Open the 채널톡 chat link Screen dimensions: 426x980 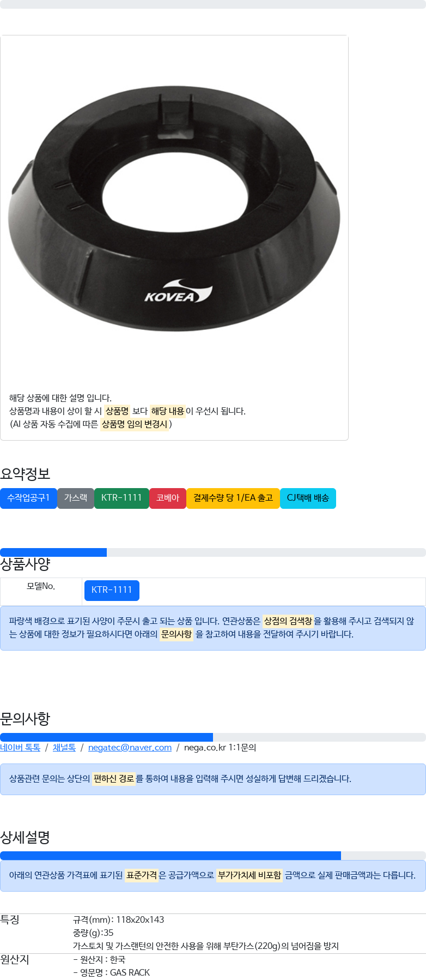coord(64,748)
